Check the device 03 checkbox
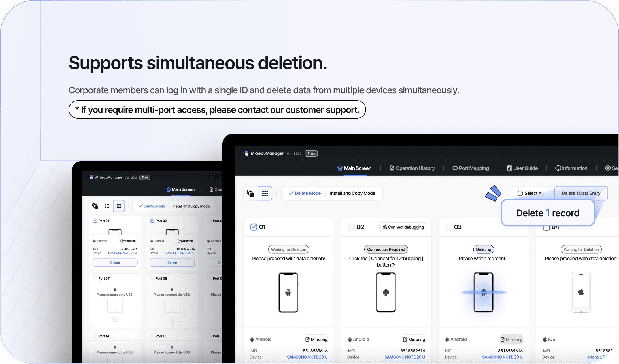This screenshot has width=619, height=364. 449,227
